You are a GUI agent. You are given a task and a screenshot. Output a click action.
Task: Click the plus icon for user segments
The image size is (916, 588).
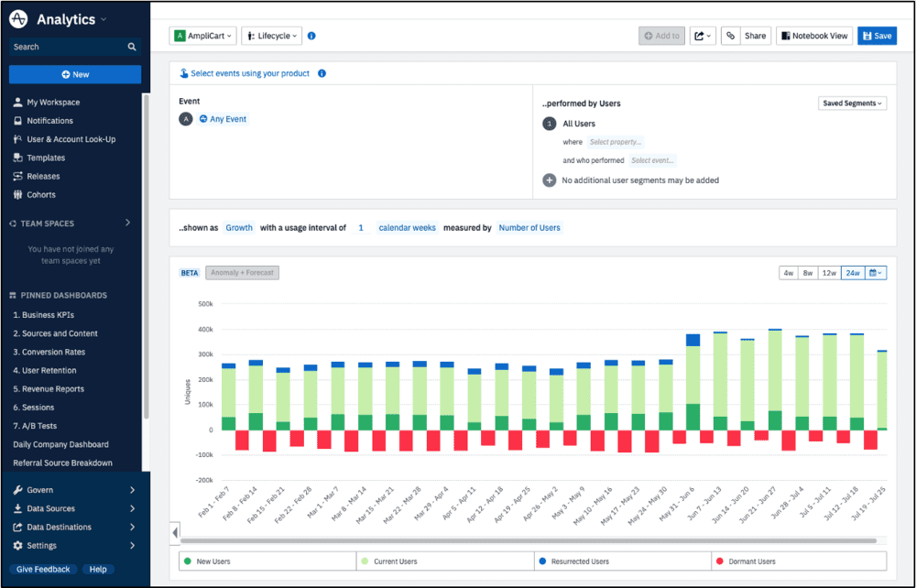pyautogui.click(x=549, y=180)
